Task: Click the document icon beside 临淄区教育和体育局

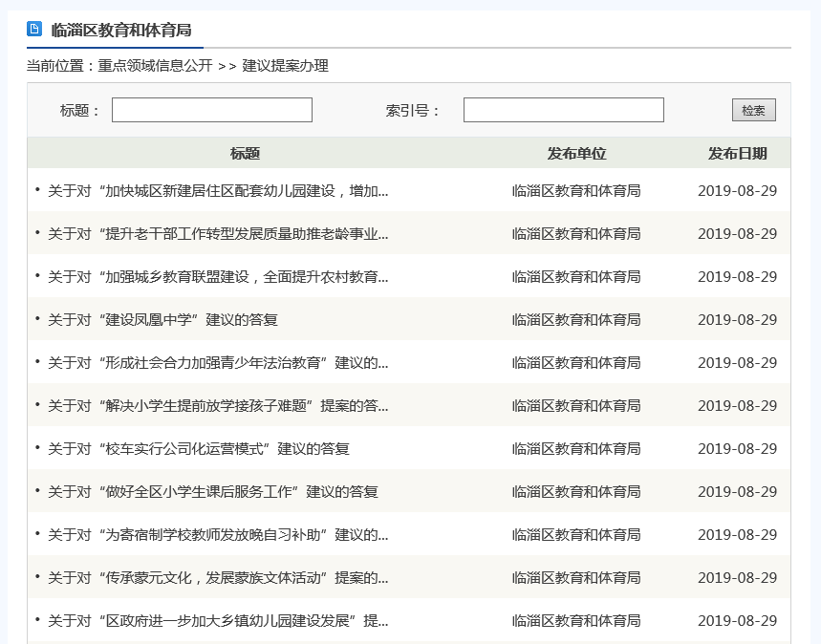Action: pyautogui.click(x=34, y=29)
